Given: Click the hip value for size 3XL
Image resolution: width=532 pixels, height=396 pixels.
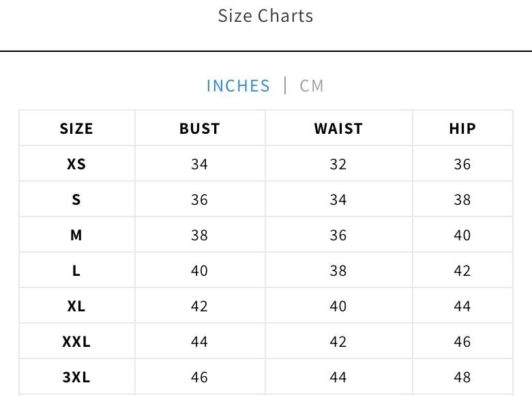Looking at the screenshot, I should click(x=462, y=377).
